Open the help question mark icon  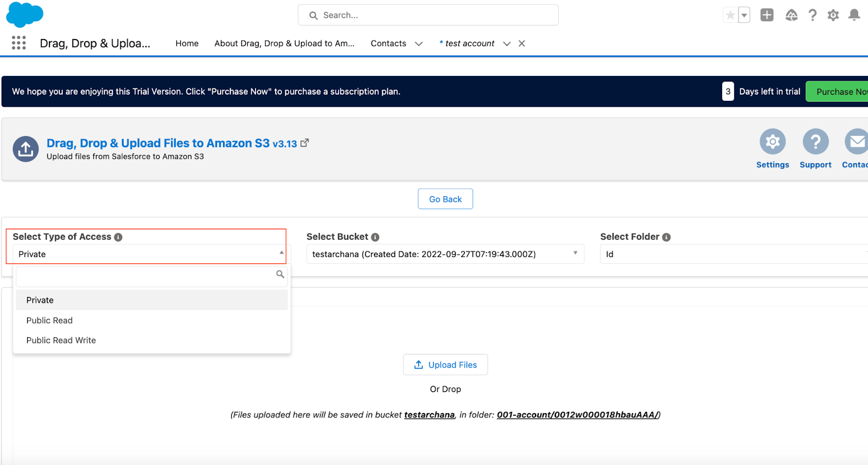click(812, 15)
